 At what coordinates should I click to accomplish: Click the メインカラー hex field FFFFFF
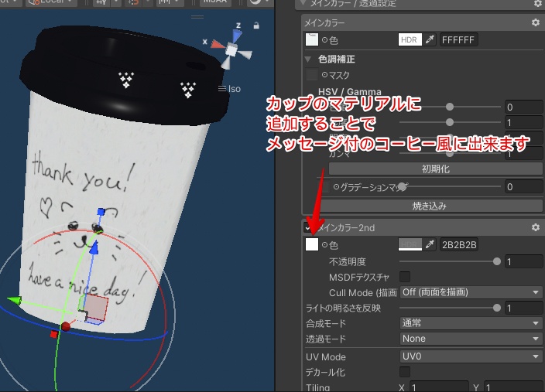point(459,39)
